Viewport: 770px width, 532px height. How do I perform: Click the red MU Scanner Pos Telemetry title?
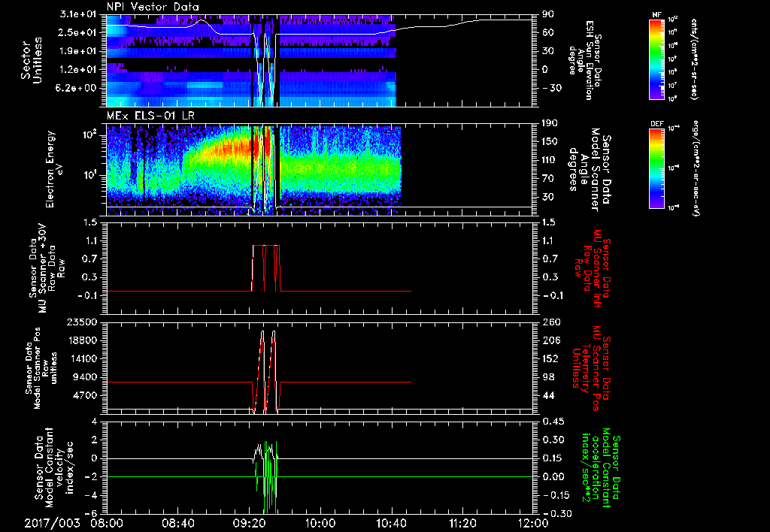(591, 368)
